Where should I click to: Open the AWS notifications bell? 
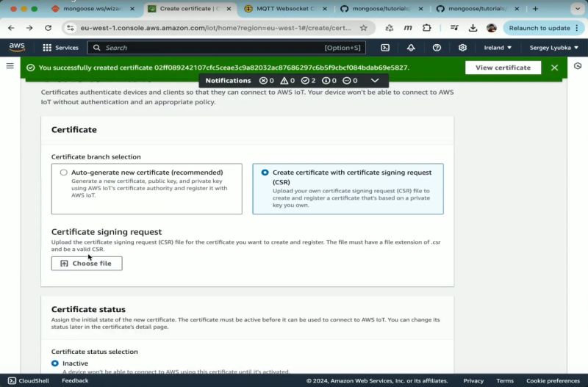[411, 48]
